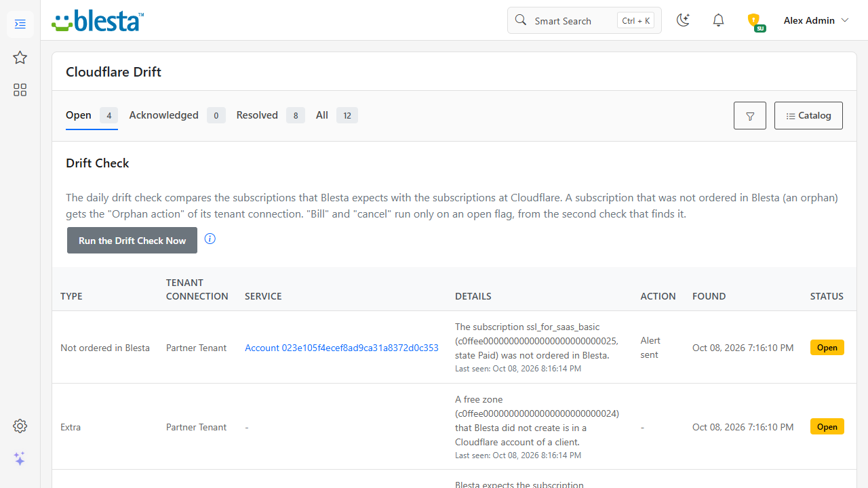Open the filter funnel button
Screen dimensions: 868x488
click(x=750, y=115)
